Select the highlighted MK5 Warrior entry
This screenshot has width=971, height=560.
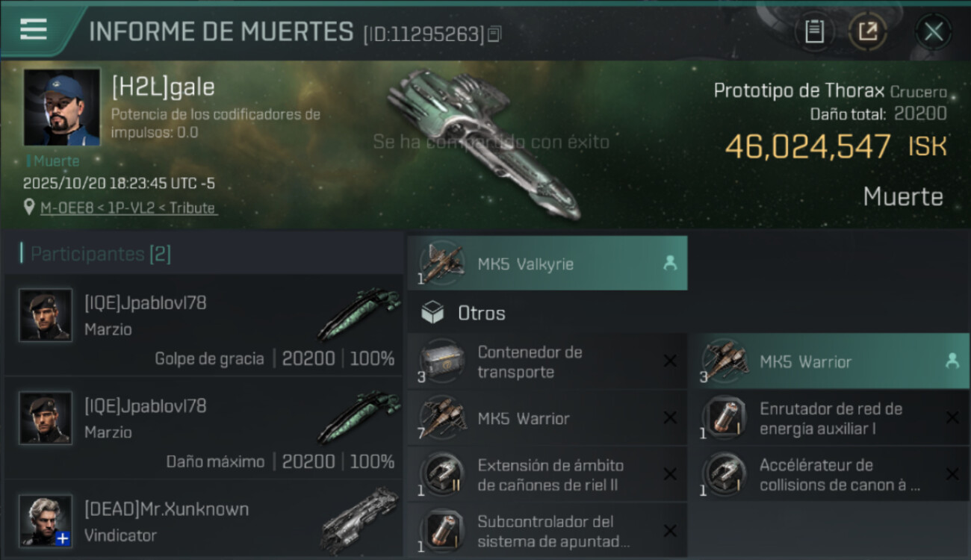(829, 362)
